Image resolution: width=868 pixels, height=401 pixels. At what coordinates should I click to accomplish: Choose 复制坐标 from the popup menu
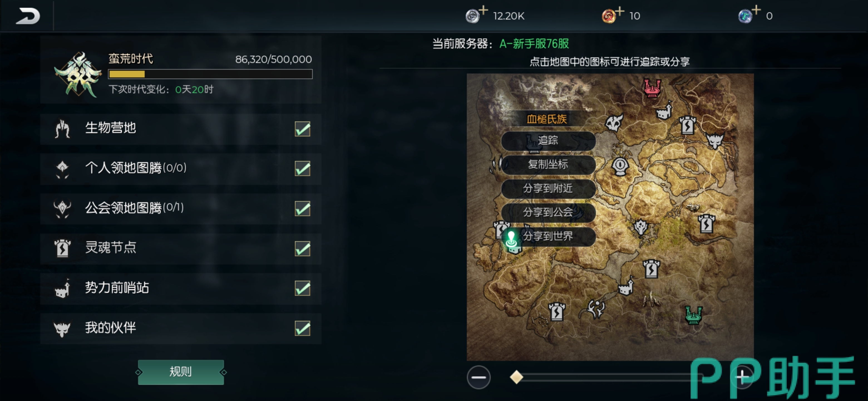coord(548,165)
